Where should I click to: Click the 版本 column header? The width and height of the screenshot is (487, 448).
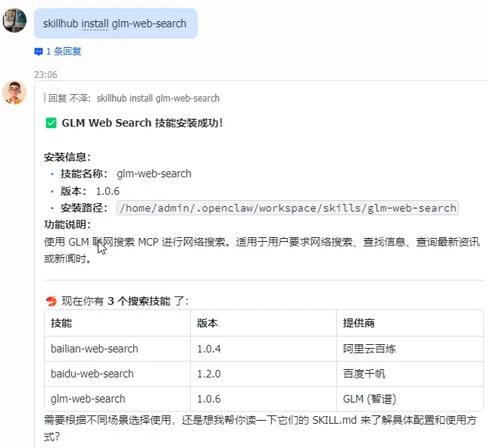tap(264, 323)
